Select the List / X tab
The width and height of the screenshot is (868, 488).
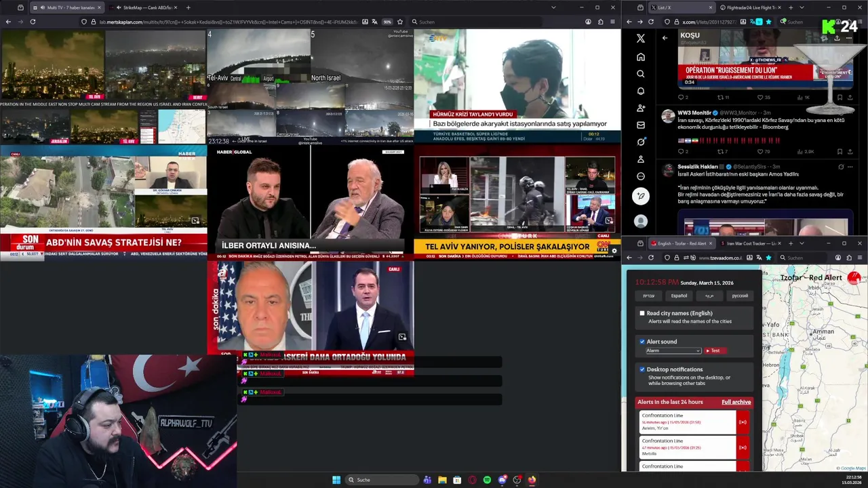(x=681, y=7)
